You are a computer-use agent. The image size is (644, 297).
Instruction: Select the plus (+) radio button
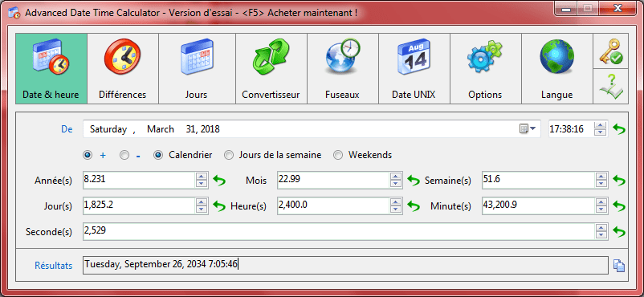88,155
